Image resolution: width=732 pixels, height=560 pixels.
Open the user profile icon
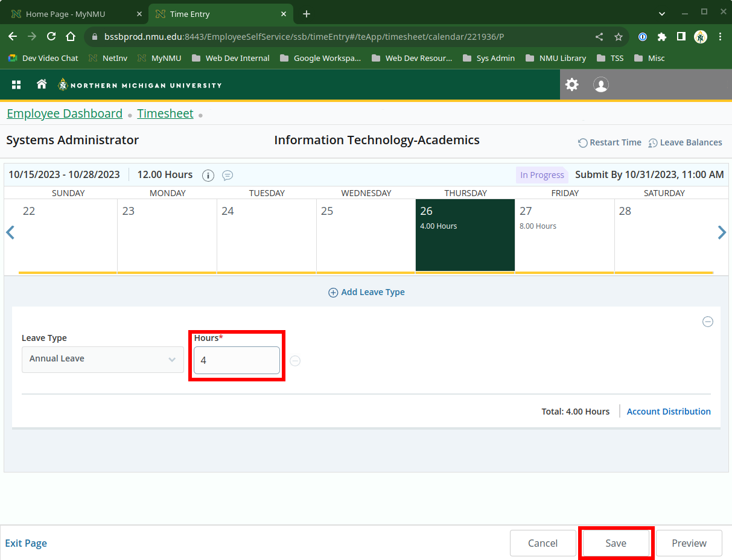pyautogui.click(x=600, y=84)
